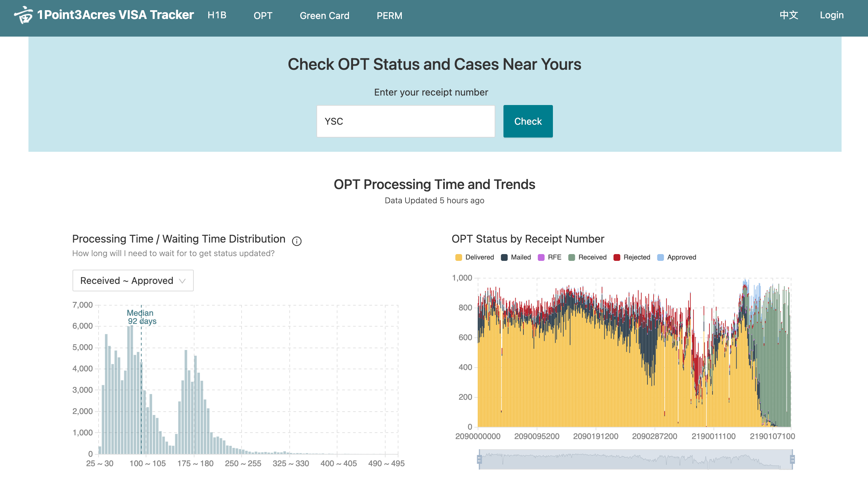Switch language to 中文
Image resolution: width=868 pixels, height=477 pixels.
click(x=789, y=15)
